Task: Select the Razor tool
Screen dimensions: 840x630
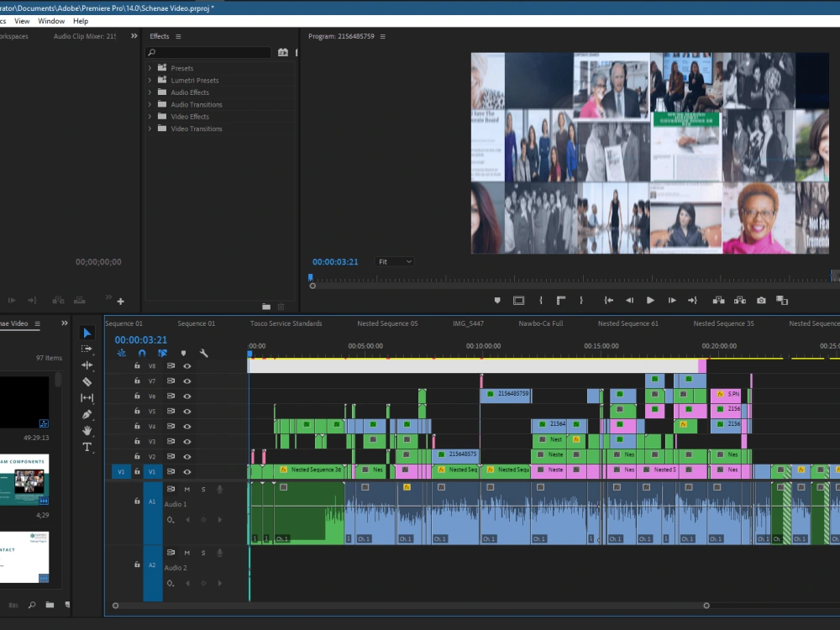Action: [x=87, y=382]
